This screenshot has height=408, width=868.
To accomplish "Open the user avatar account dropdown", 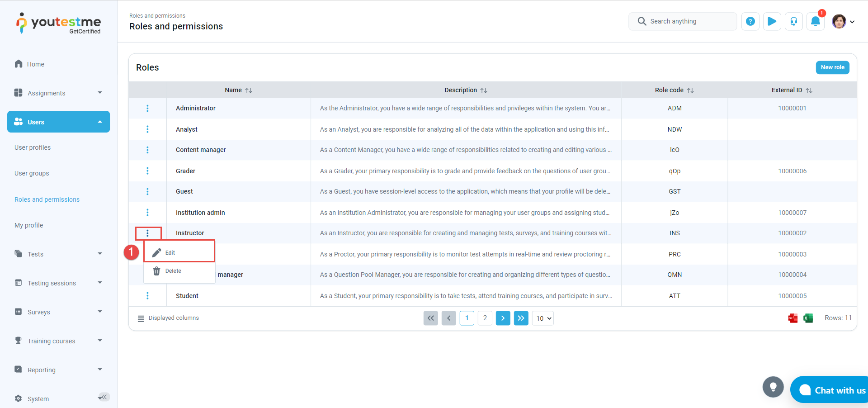I will pos(843,21).
